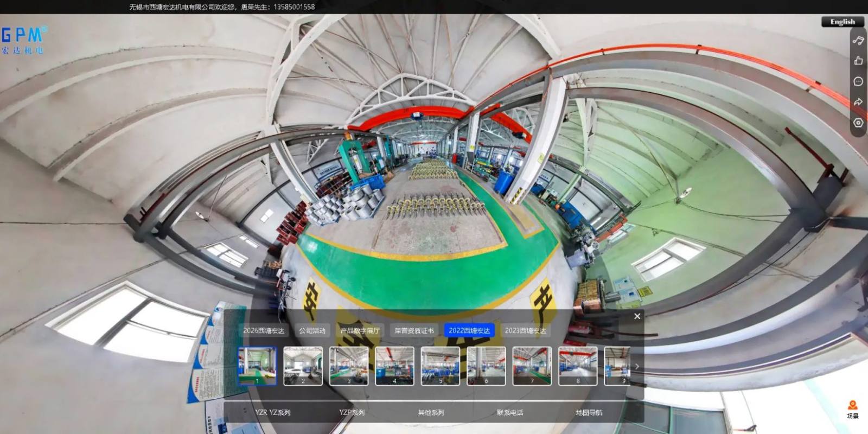Open scene thumbnail number 3
Viewport: 868px width, 434px height.
pyautogui.click(x=349, y=366)
